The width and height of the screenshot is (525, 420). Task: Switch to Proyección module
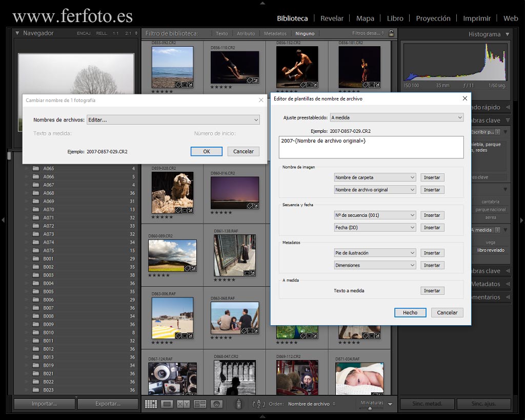click(433, 18)
